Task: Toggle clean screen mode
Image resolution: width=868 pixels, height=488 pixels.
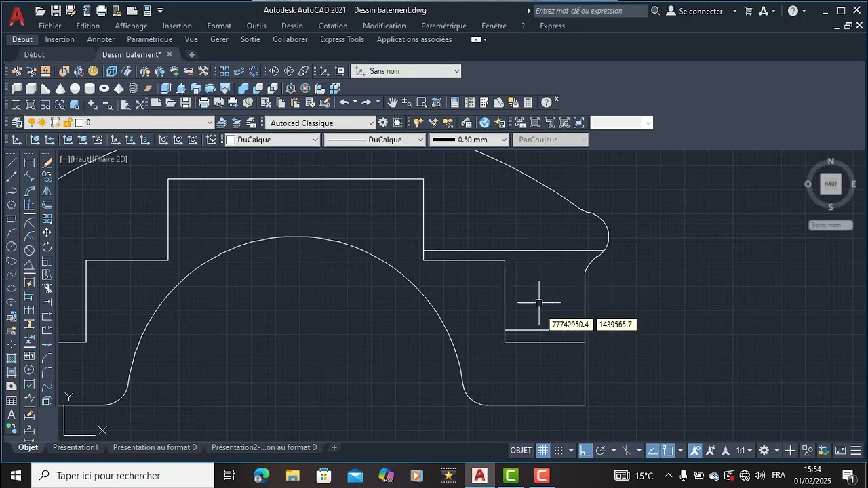Action: (x=840, y=451)
